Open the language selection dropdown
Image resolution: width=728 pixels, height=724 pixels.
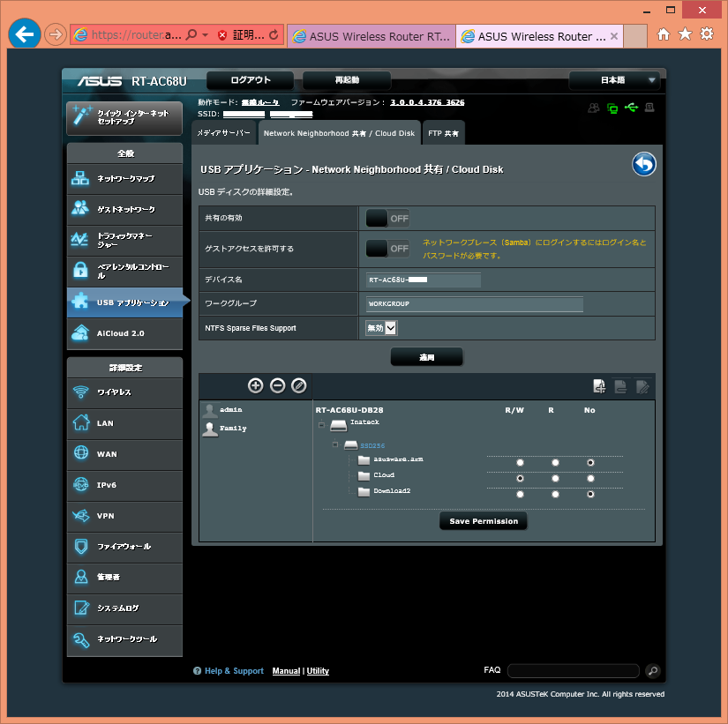614,80
